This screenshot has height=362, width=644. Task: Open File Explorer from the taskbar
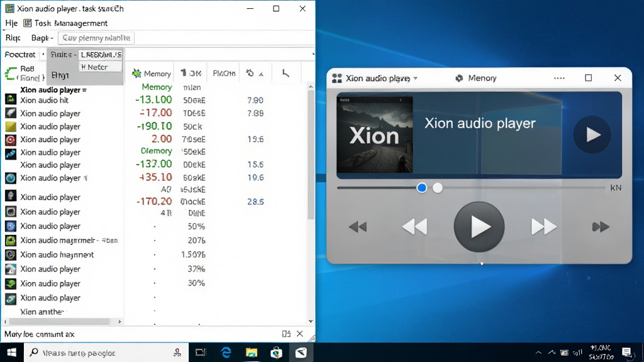(x=252, y=352)
